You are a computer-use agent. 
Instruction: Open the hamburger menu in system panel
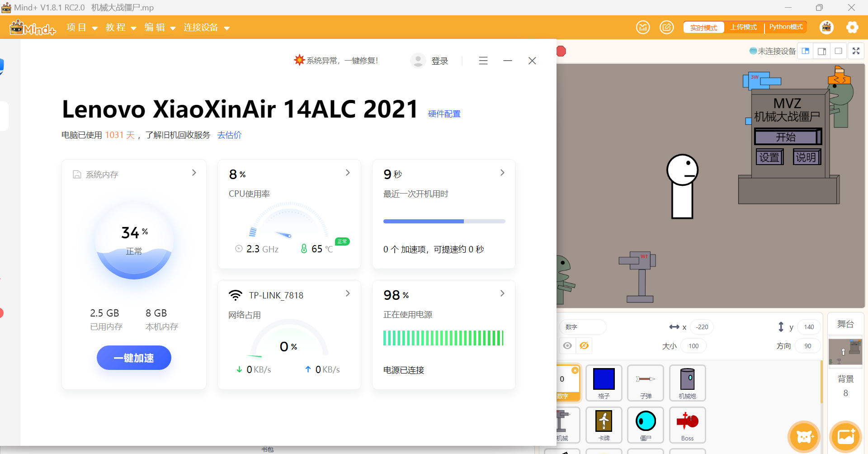(x=483, y=61)
